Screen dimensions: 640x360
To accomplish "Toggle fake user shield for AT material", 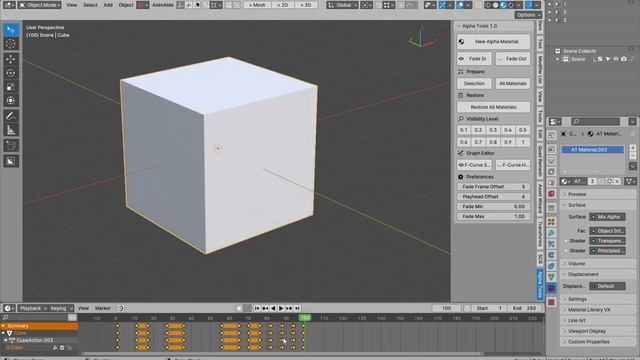I will click(601, 181).
